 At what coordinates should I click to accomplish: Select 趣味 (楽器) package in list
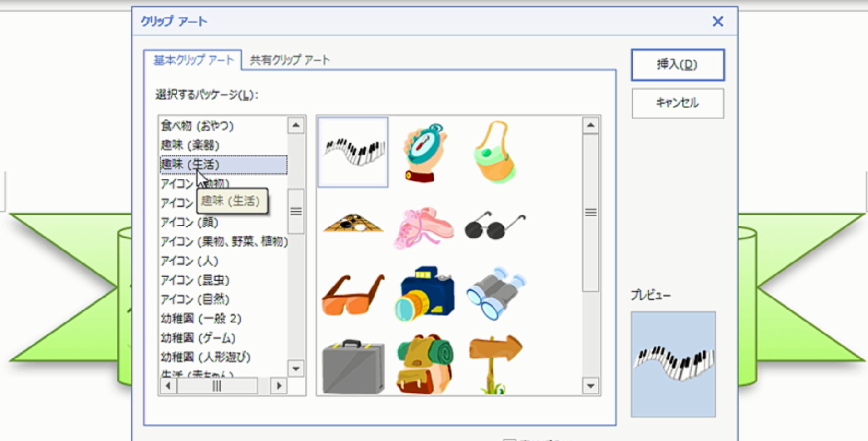click(x=190, y=145)
